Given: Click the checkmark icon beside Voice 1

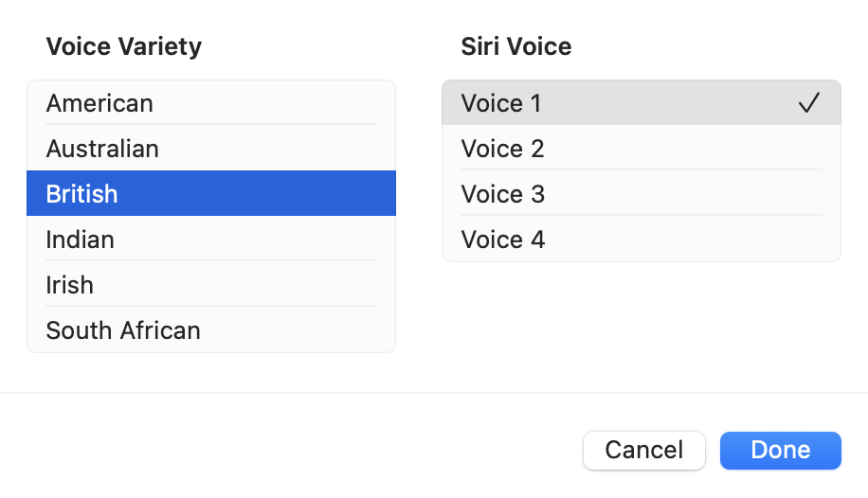Looking at the screenshot, I should click(808, 103).
